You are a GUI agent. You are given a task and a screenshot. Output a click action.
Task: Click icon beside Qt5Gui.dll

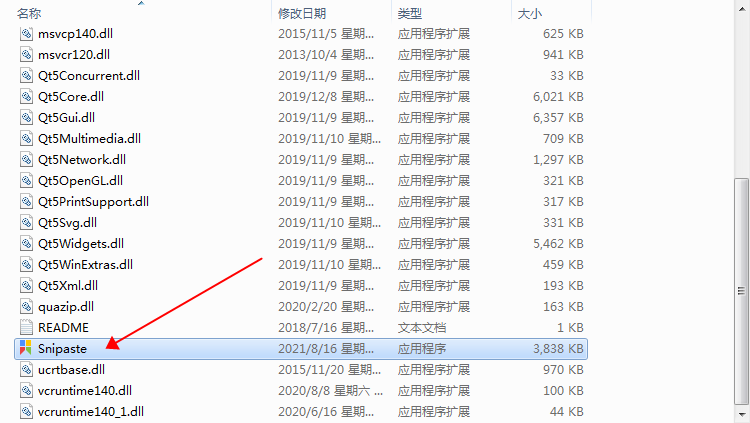[26, 118]
